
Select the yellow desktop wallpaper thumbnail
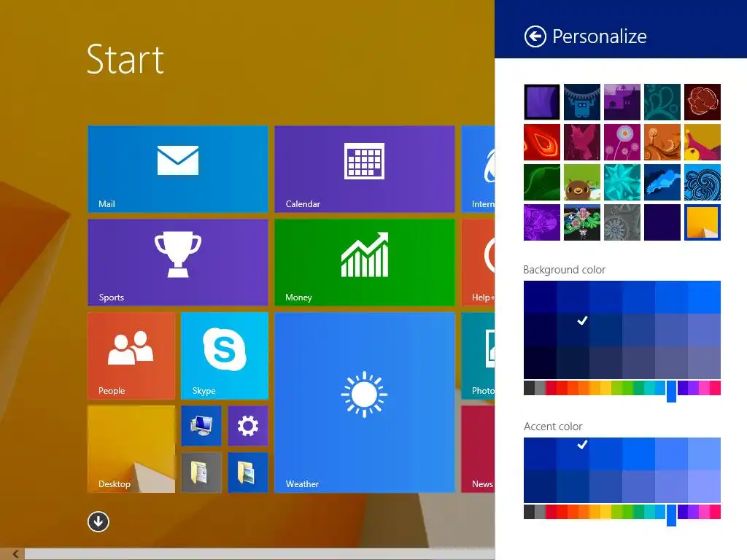click(x=703, y=222)
